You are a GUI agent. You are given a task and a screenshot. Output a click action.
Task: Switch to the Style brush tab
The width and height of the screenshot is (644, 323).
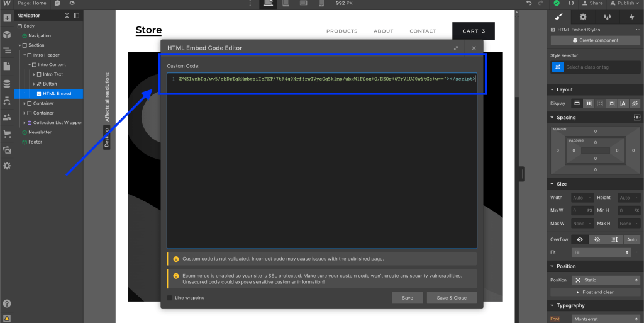click(x=558, y=17)
